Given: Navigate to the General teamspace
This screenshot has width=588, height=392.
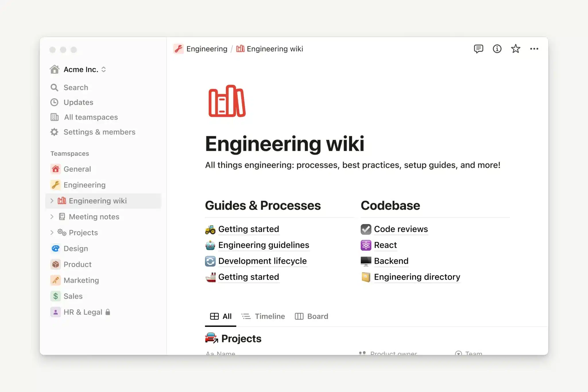Looking at the screenshot, I should pyautogui.click(x=77, y=169).
